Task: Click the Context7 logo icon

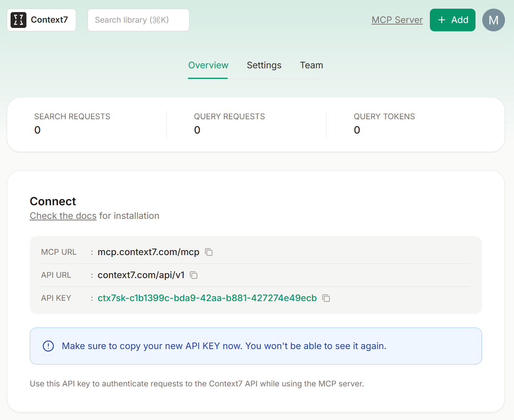Action: click(x=18, y=20)
